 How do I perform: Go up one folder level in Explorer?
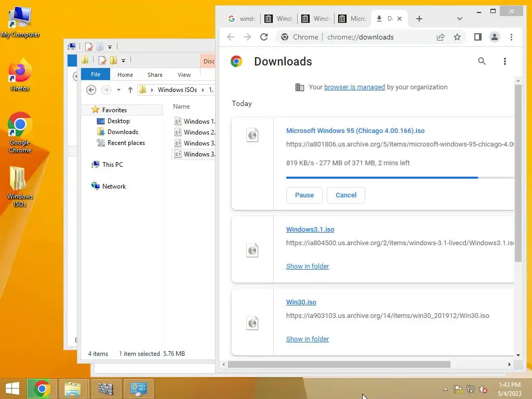(130, 90)
